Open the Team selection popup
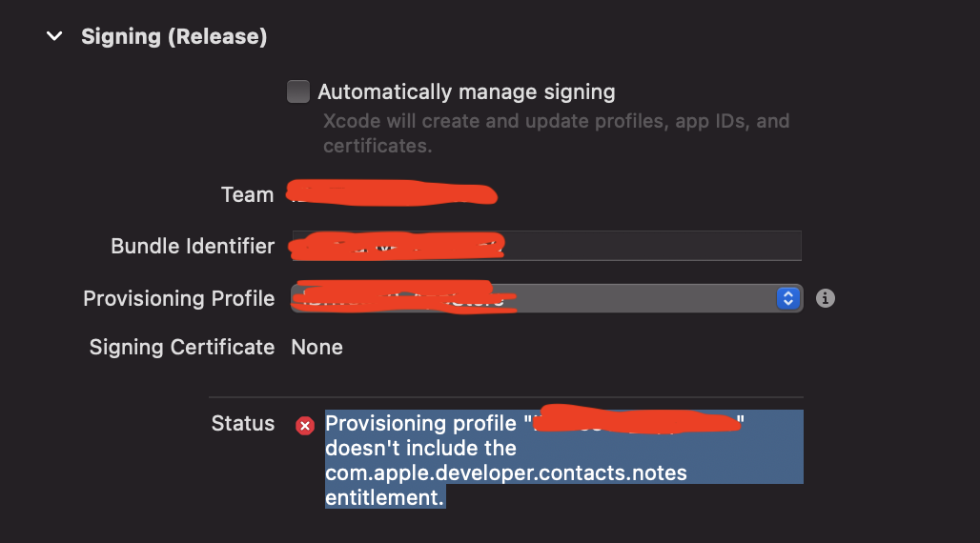Screen dimensions: 980x543 (x=393, y=194)
